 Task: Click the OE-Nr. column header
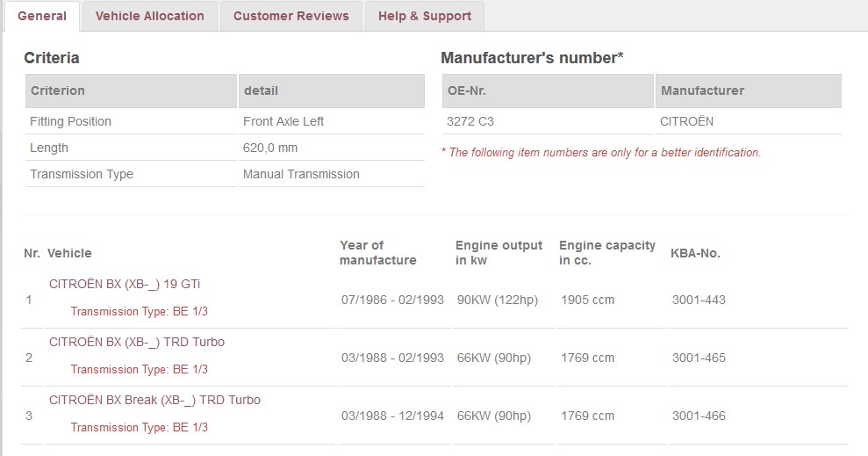(548, 90)
